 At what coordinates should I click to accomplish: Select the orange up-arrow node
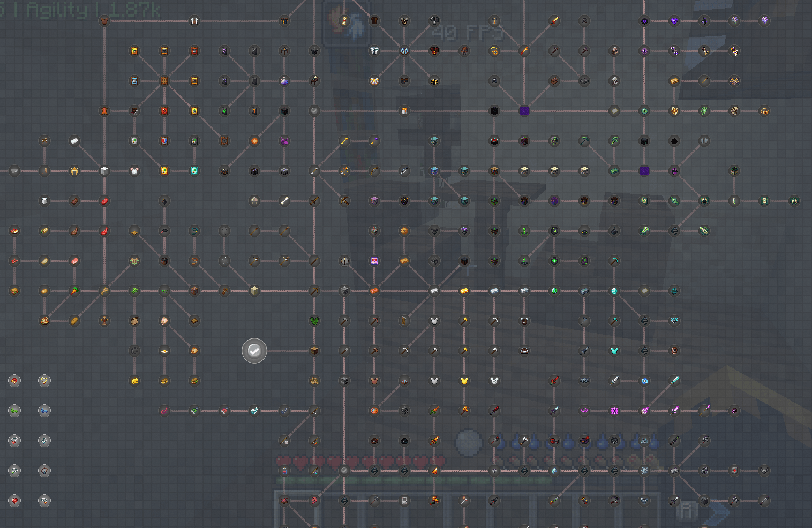(254, 111)
